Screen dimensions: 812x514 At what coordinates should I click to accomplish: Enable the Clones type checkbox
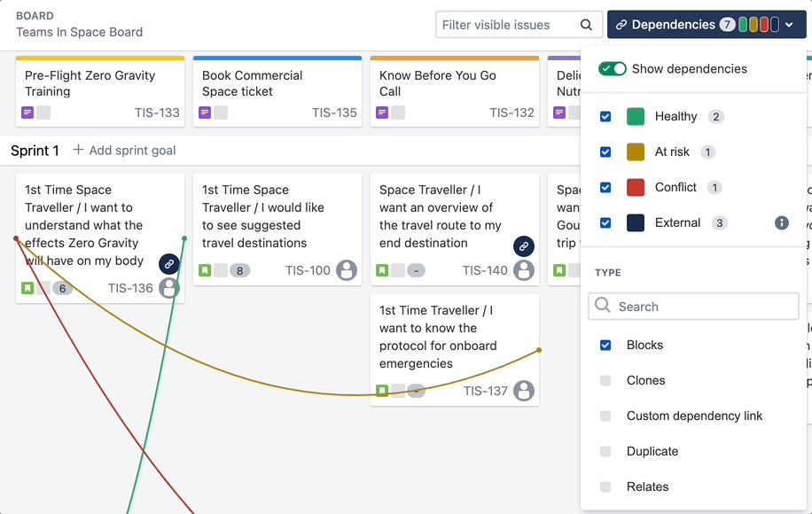[x=605, y=380]
